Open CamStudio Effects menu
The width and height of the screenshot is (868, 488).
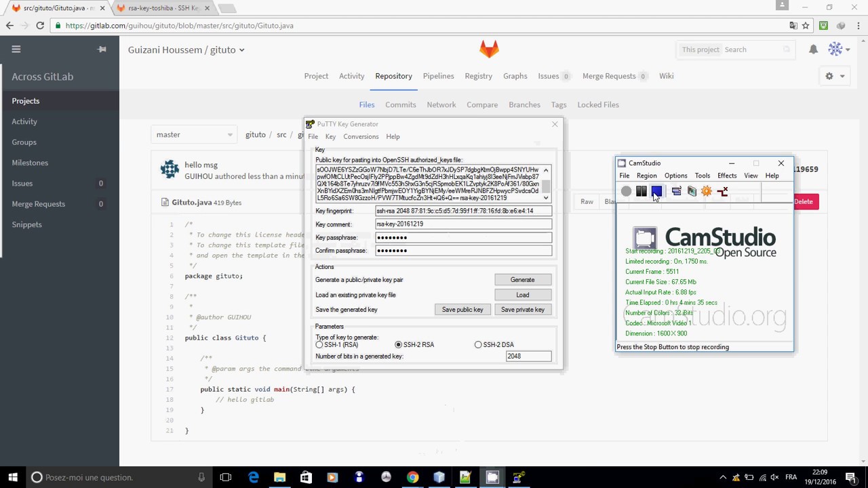pyautogui.click(x=727, y=176)
